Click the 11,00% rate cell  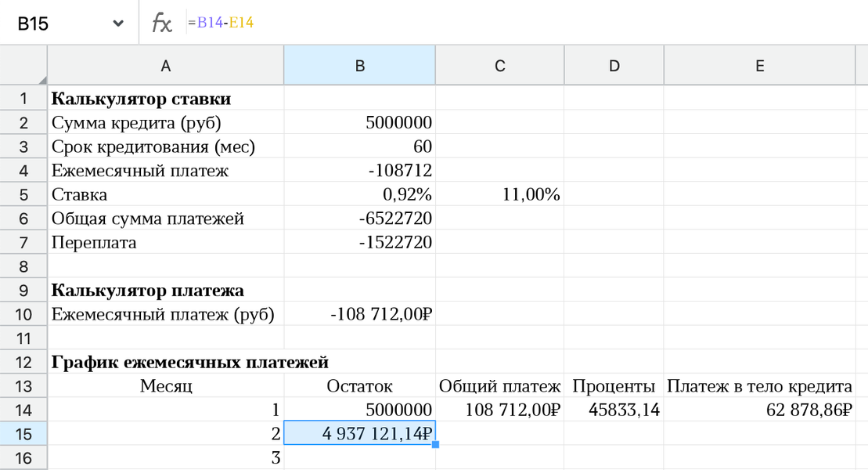[x=500, y=194]
